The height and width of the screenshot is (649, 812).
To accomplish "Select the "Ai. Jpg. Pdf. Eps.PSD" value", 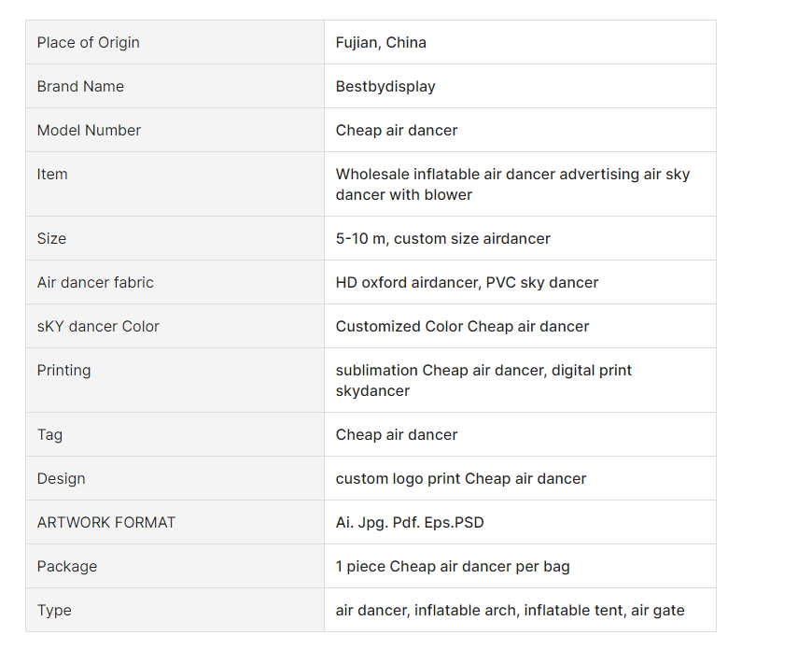I will click(x=410, y=522).
